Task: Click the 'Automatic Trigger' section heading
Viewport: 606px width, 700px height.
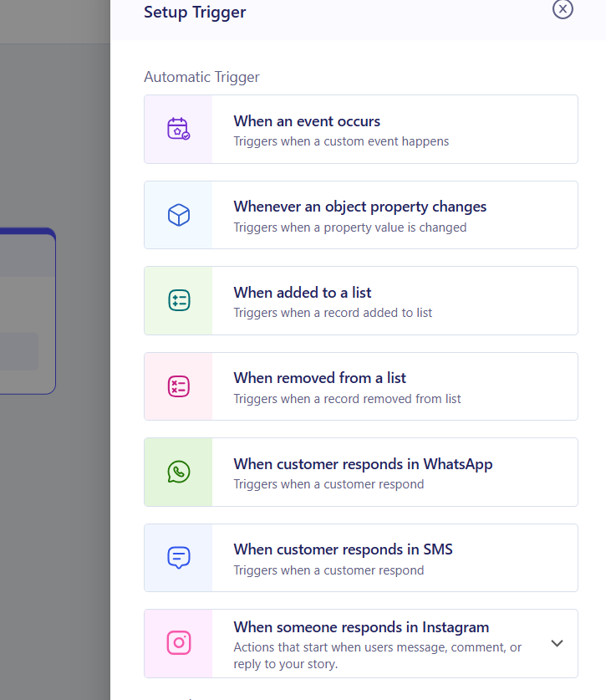Action: (x=201, y=77)
